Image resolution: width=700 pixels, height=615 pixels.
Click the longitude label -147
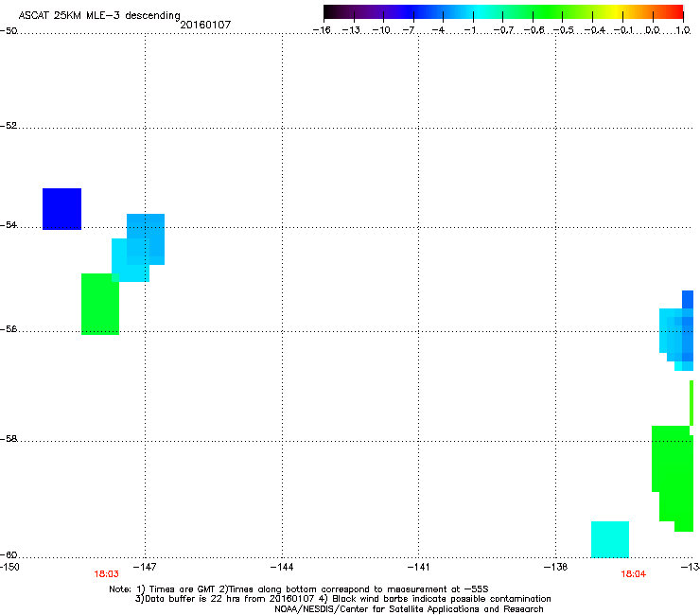tap(145, 567)
